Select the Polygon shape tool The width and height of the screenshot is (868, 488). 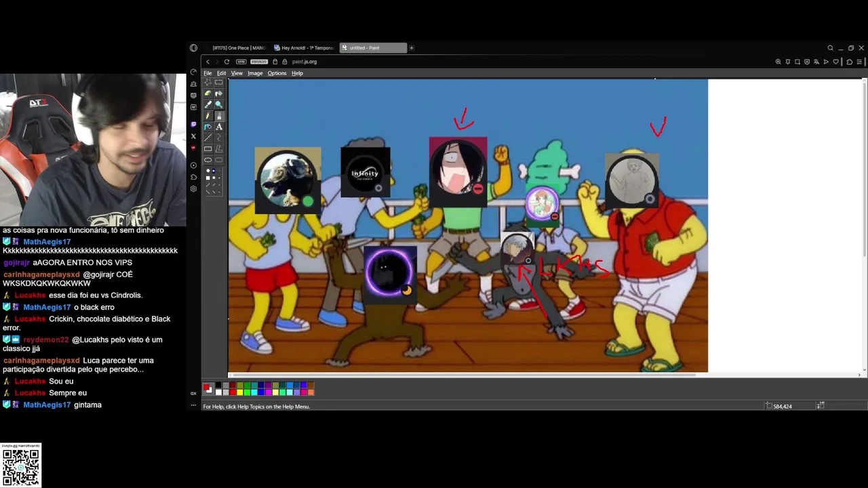click(x=218, y=149)
